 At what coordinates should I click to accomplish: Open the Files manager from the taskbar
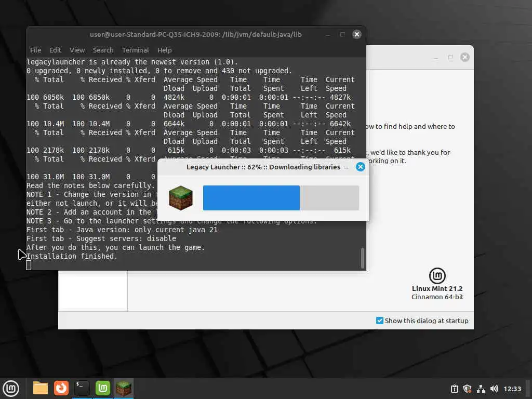41,388
